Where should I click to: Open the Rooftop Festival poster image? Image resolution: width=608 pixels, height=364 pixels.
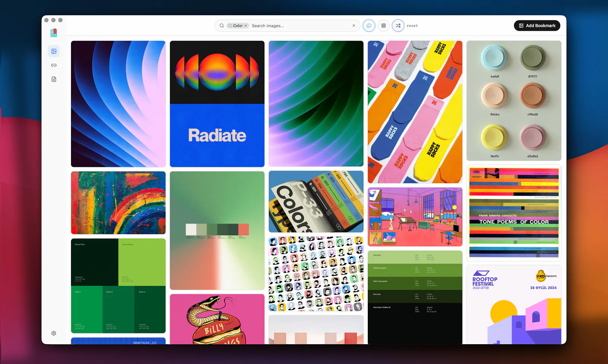click(x=514, y=305)
